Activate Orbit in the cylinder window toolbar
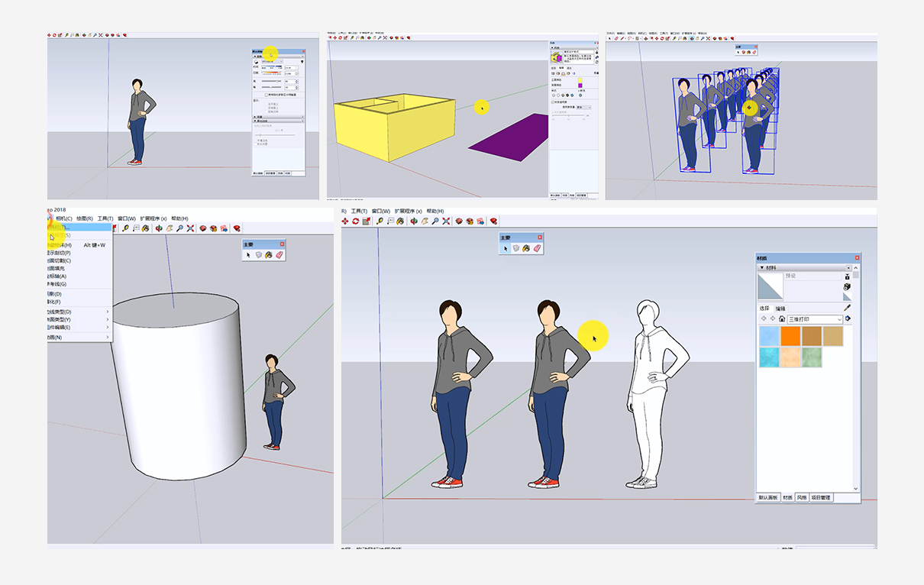924x585 pixels. click(159, 228)
